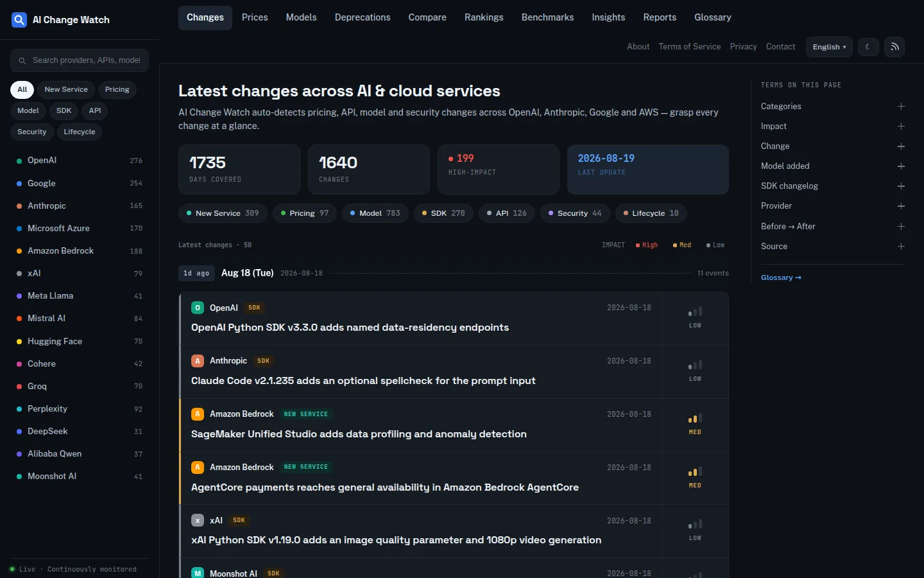Click the xAI provider icon in event list
Screen dimensions: 924x578
coord(198,520)
